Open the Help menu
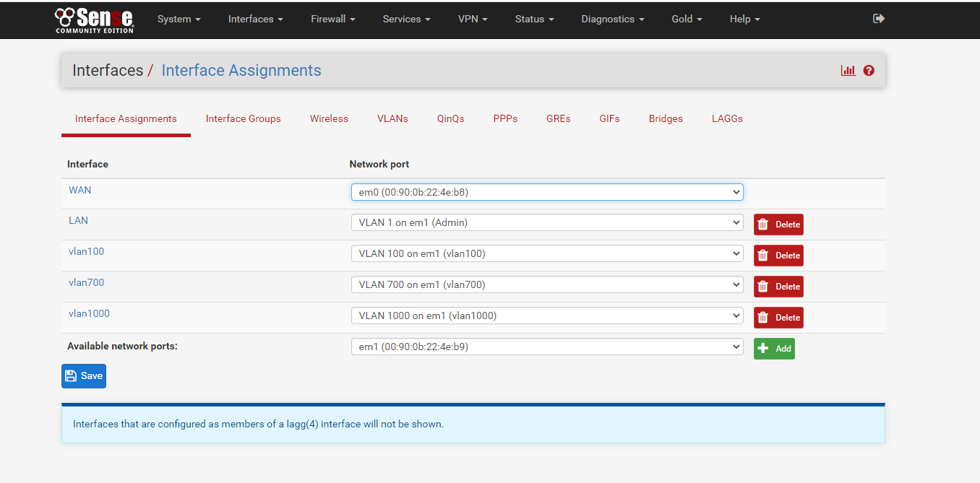This screenshot has width=980, height=483. coord(744,19)
